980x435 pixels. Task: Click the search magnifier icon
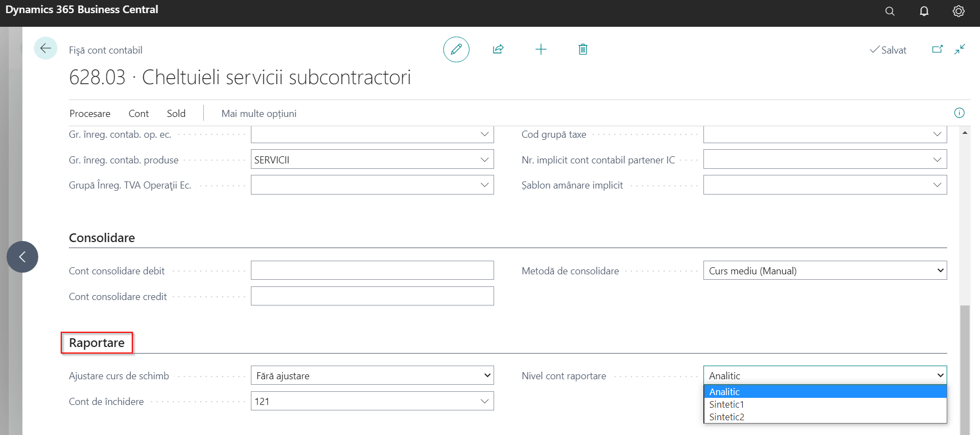(x=890, y=11)
